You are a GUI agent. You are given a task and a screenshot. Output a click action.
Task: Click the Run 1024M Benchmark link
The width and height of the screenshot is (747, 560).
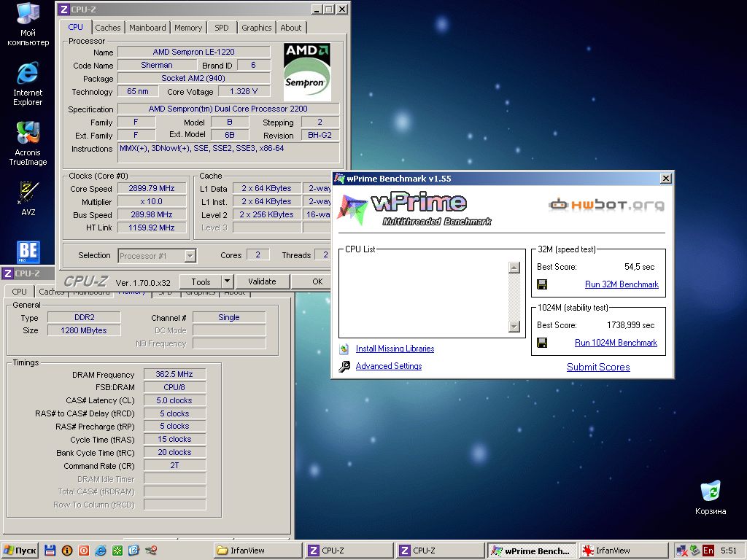coord(616,343)
